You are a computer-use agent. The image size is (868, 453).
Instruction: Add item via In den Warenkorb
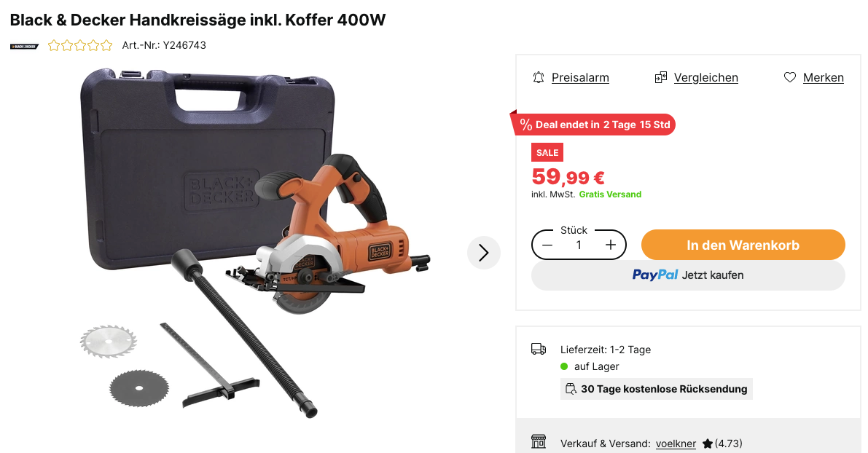click(743, 245)
